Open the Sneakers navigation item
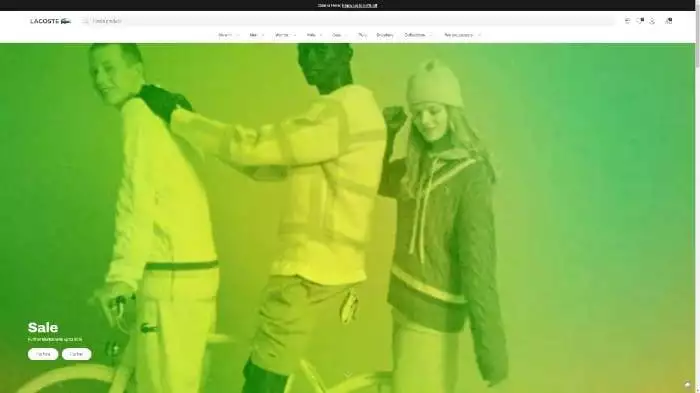 click(385, 35)
